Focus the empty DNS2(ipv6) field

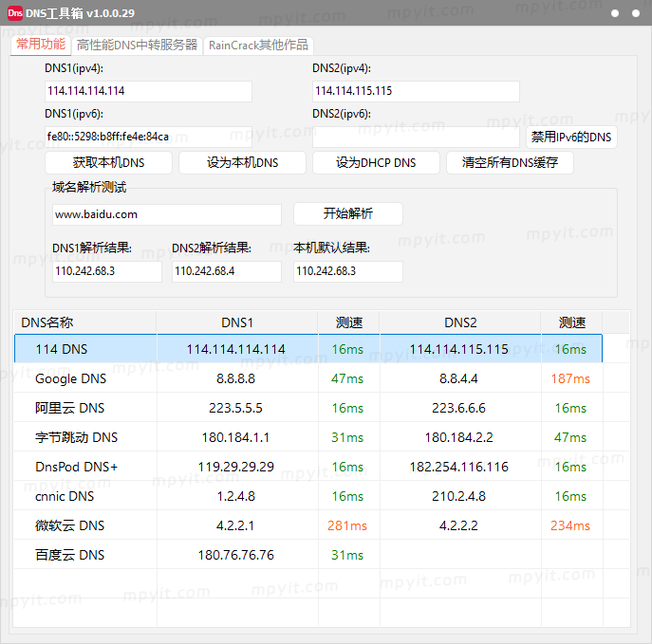click(x=416, y=137)
